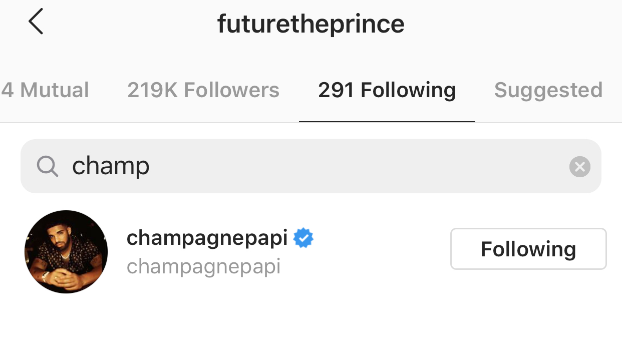Click the magnifying glass search icon
The height and width of the screenshot is (364, 622).
pyautogui.click(x=48, y=166)
